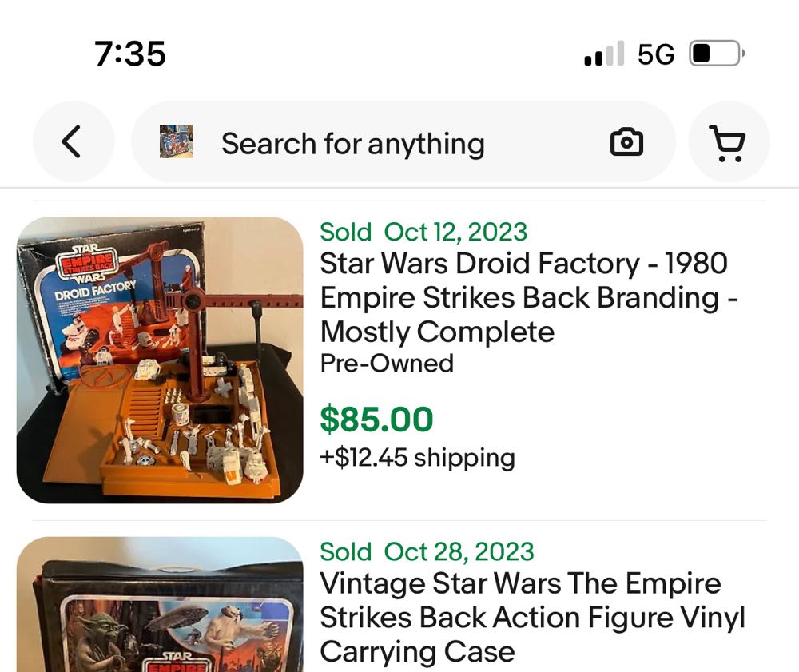Viewport: 799px width, 672px height.
Task: Select the $85.00 sold price
Action: click(373, 419)
